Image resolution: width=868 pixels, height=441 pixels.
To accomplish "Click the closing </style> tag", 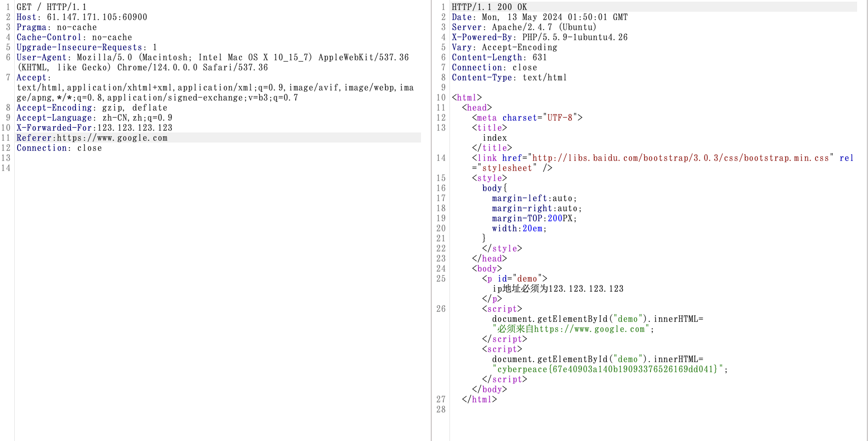I will [502, 249].
